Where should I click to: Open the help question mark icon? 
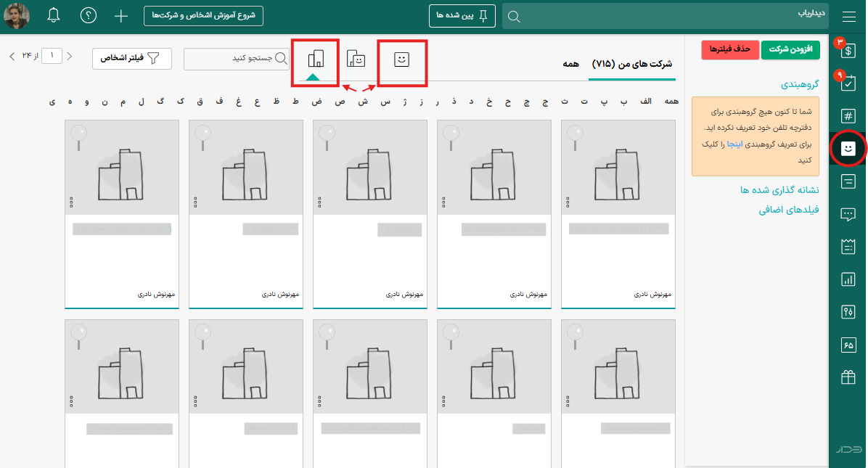[88, 15]
